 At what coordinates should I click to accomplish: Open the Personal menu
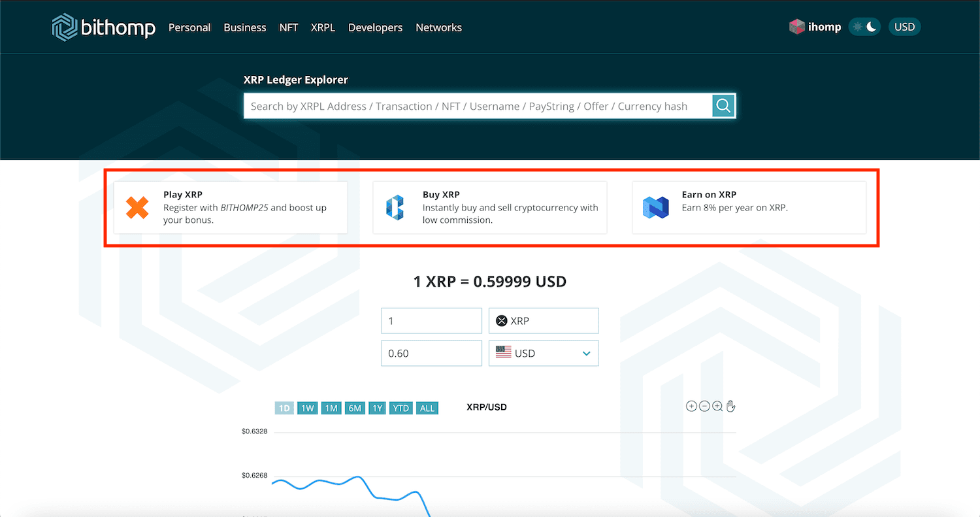(189, 27)
